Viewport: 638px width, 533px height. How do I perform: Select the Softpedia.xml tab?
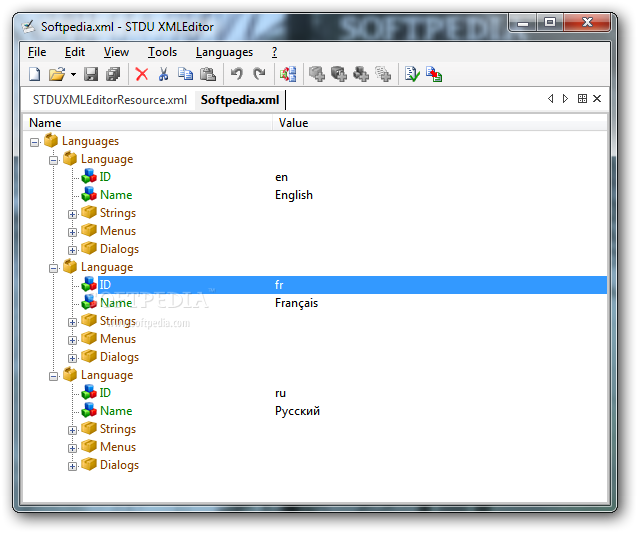pos(240,100)
